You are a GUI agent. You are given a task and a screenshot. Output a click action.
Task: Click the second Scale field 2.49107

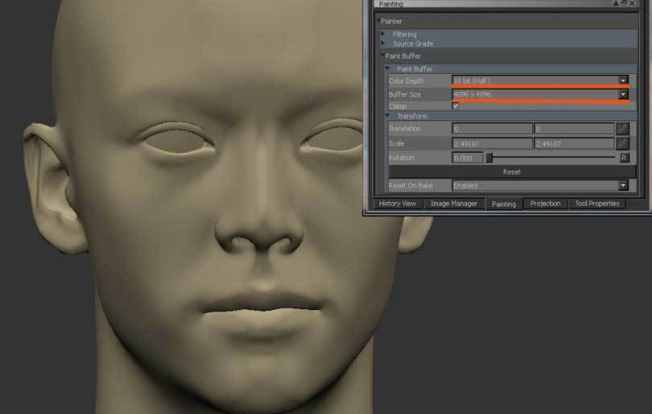(574, 143)
